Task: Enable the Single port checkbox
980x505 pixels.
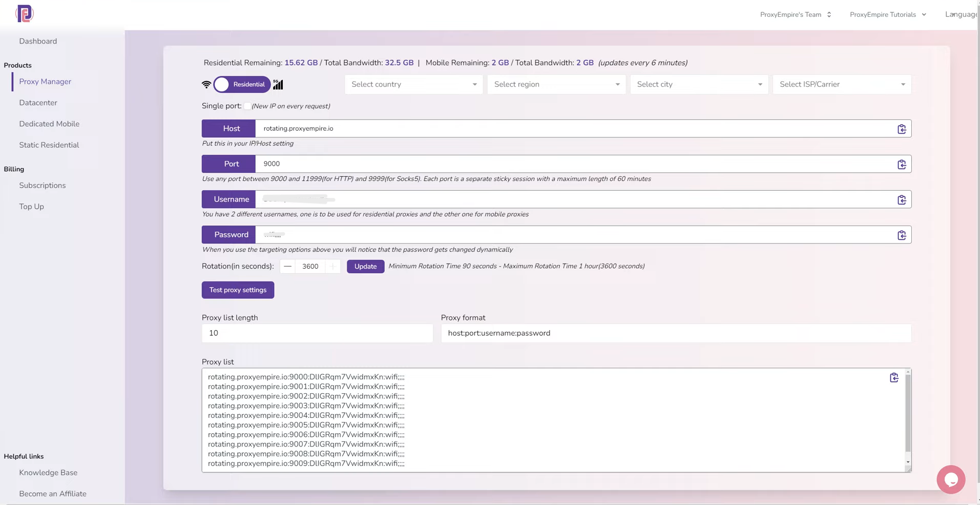Action: [x=247, y=106]
